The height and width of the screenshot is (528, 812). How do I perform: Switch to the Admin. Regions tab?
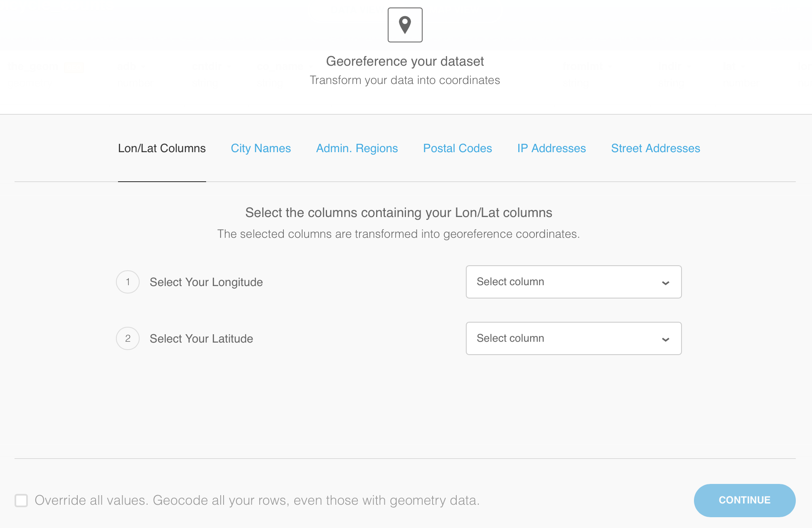pyautogui.click(x=357, y=148)
